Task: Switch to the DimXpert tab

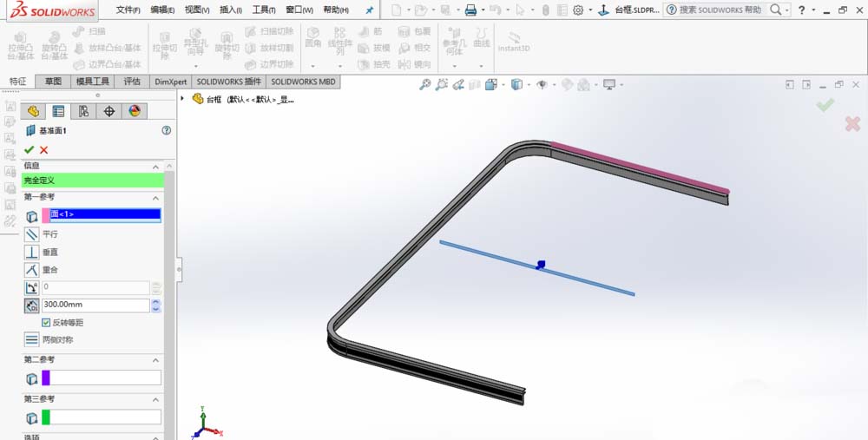Action: tap(170, 82)
